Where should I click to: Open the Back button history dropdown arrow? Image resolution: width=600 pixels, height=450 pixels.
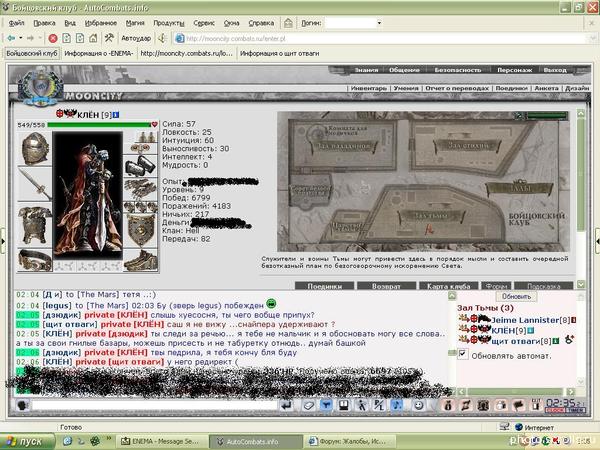point(21,38)
